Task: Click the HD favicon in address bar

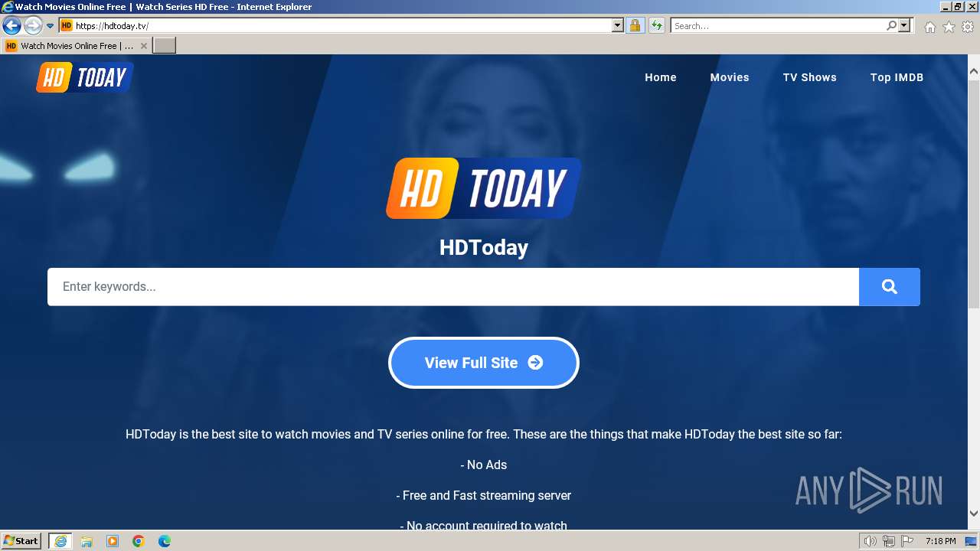Action: click(x=67, y=25)
